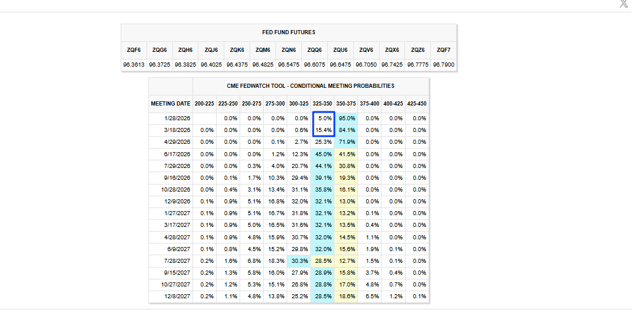Select the 425-450 rate range header
This screenshot has width=644, height=313.
[417, 103]
